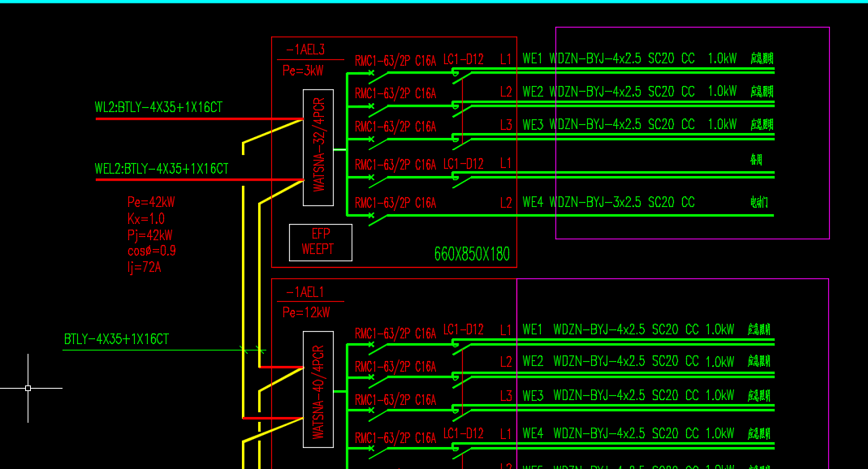Click the -1AEL1 panel title text
Screen dimensions: 868x469
[x=304, y=292]
